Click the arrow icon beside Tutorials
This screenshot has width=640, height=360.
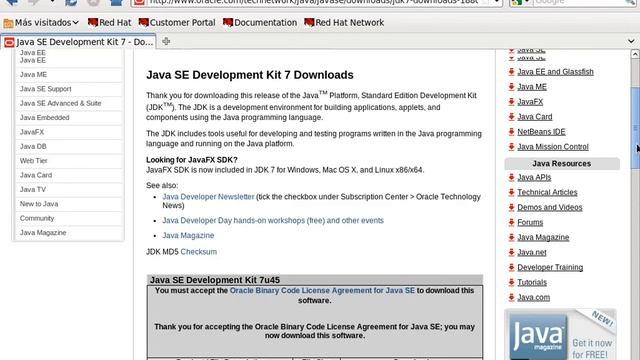pos(511,282)
